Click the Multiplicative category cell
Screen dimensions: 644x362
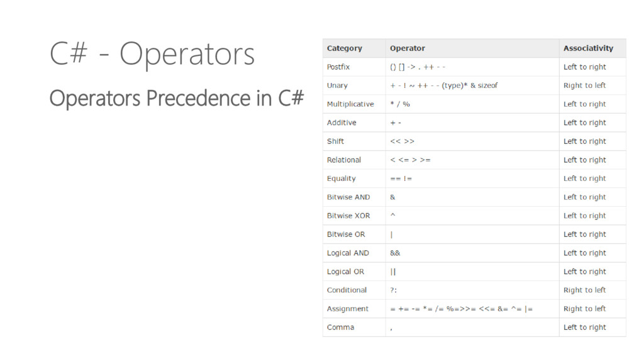(x=354, y=104)
